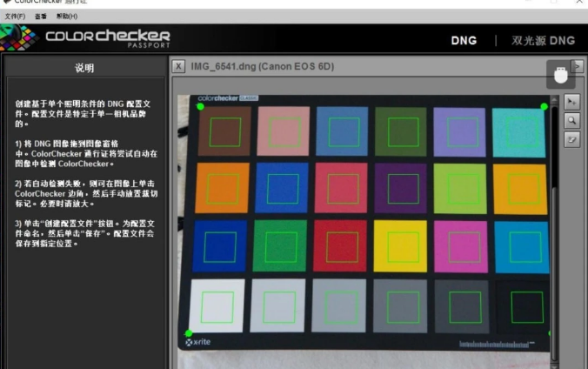Click the red patch in third row
This screenshot has width=588, height=369.
point(340,246)
